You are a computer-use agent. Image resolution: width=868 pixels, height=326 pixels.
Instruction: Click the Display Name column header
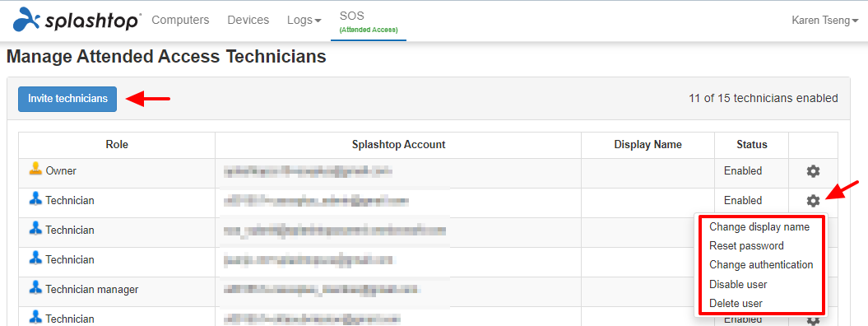coord(648,144)
